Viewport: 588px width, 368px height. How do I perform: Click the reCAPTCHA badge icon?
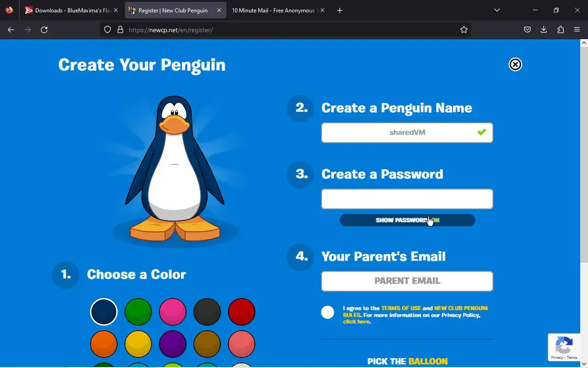click(564, 345)
